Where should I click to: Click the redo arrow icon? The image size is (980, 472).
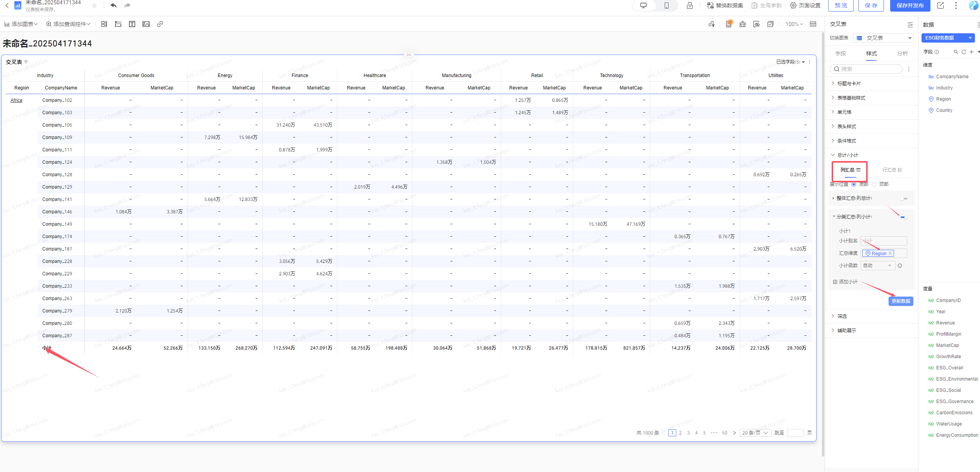pos(127,5)
